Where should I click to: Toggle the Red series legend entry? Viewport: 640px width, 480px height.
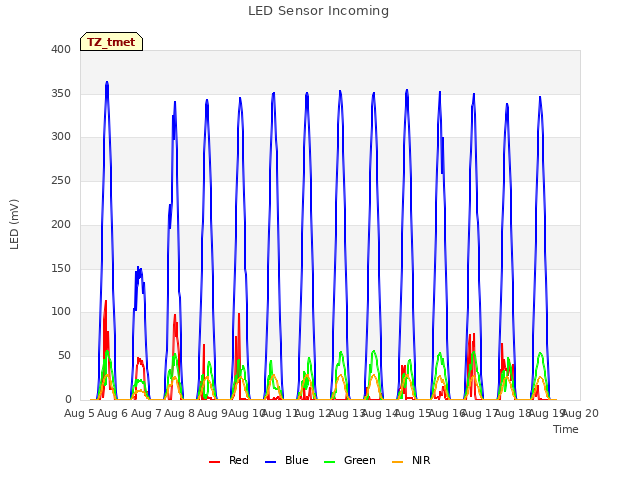[x=229, y=460]
